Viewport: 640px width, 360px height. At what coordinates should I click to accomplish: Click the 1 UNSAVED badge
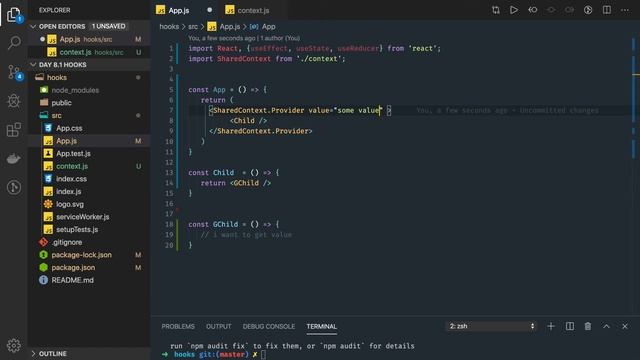[x=108, y=26]
